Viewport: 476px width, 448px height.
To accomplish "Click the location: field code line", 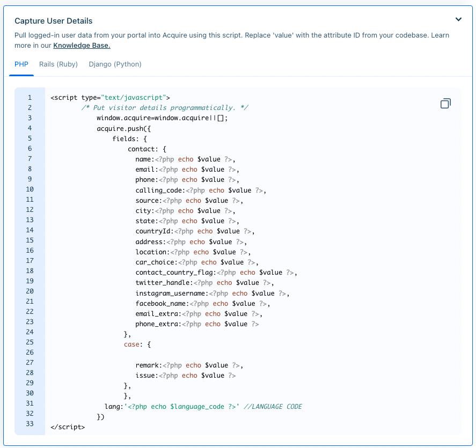I will point(193,252).
